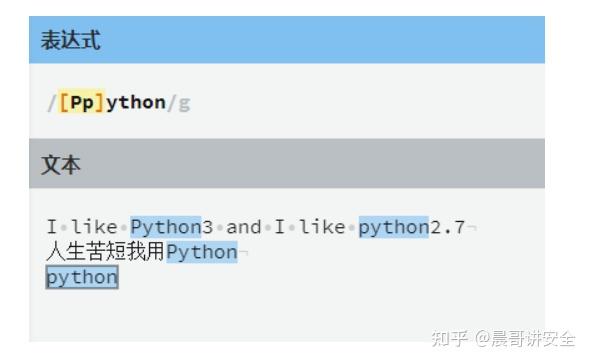The image size is (591, 363).
Task: Click the 2.7 version number
Action: [x=447, y=227]
